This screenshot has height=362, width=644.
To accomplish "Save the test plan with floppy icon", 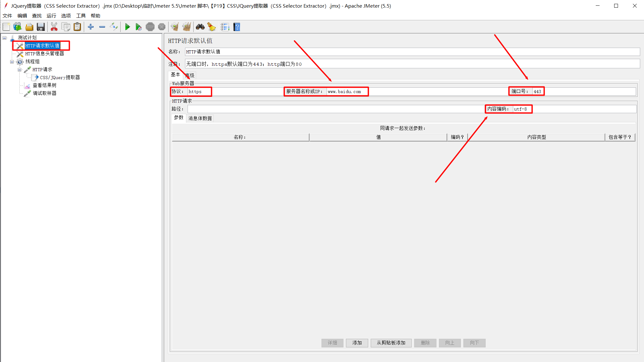I will click(x=41, y=27).
